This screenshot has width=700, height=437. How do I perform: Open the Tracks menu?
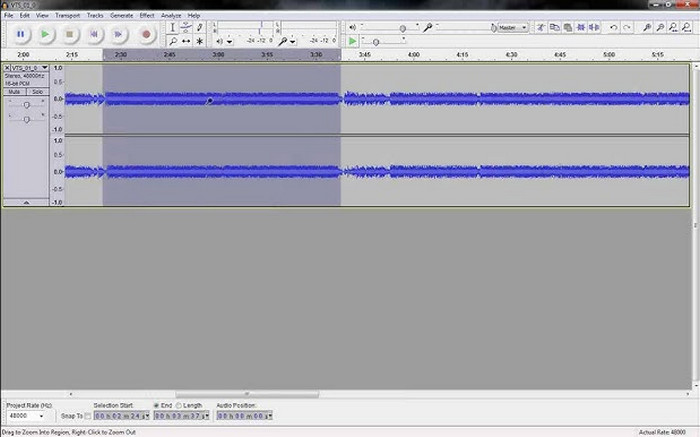(x=95, y=15)
